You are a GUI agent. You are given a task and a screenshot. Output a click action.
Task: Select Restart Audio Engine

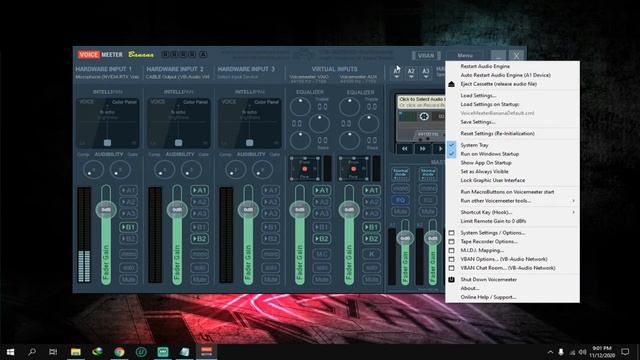tap(485, 66)
